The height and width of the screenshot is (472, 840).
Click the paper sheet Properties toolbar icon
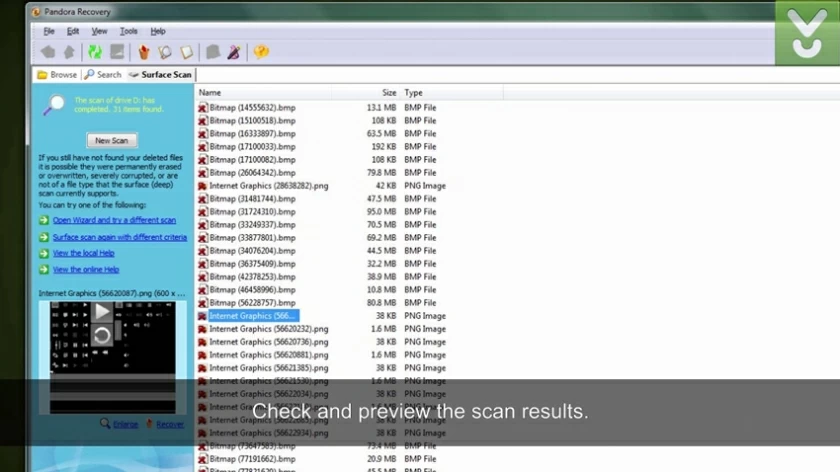(x=186, y=52)
